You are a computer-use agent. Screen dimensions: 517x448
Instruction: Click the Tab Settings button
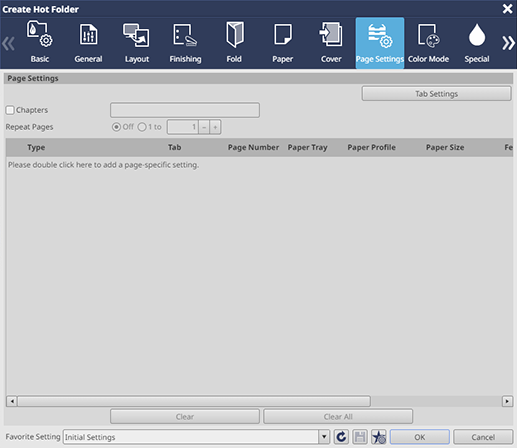[436, 94]
